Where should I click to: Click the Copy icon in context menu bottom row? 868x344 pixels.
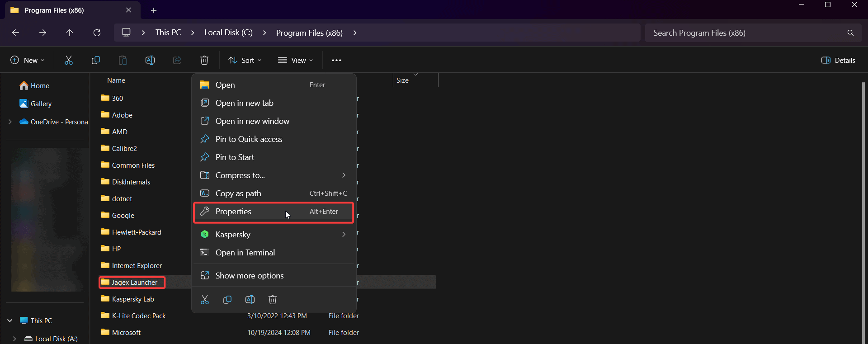[227, 300]
